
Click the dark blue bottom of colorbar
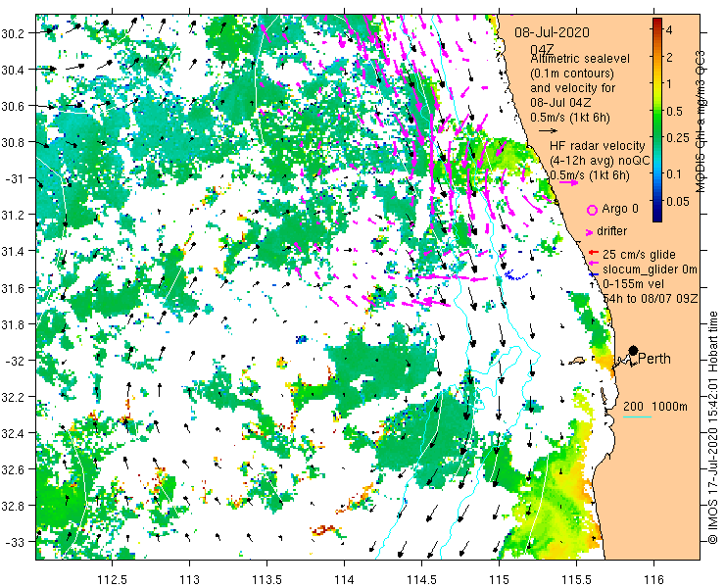coord(657,218)
